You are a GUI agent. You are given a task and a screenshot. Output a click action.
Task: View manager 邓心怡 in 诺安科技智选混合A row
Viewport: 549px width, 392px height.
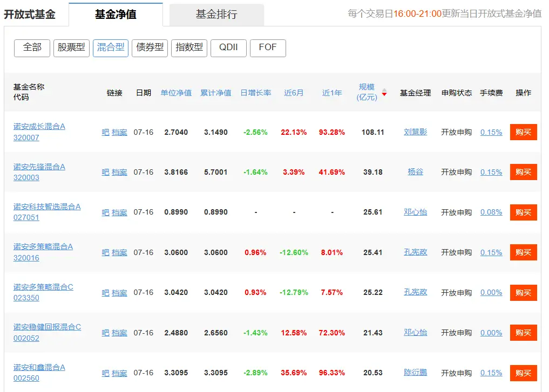tap(415, 212)
